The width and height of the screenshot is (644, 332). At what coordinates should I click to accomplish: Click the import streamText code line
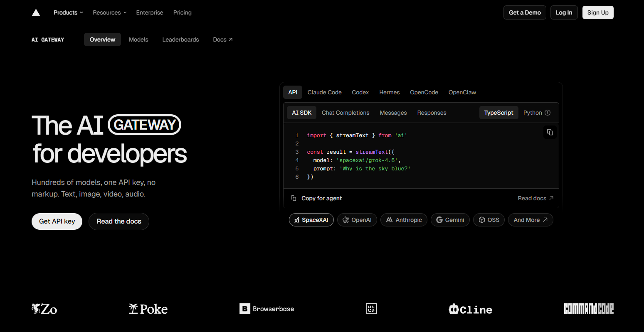click(x=357, y=135)
